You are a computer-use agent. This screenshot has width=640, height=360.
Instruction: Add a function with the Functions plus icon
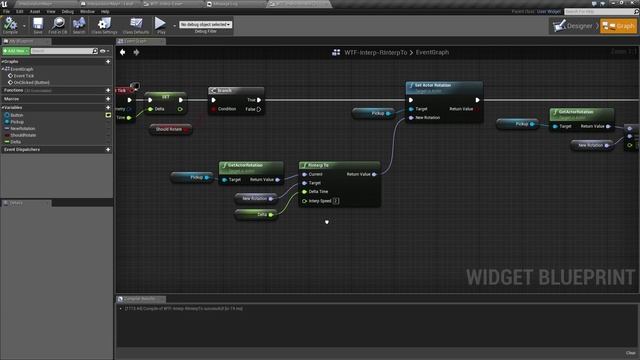point(108,90)
